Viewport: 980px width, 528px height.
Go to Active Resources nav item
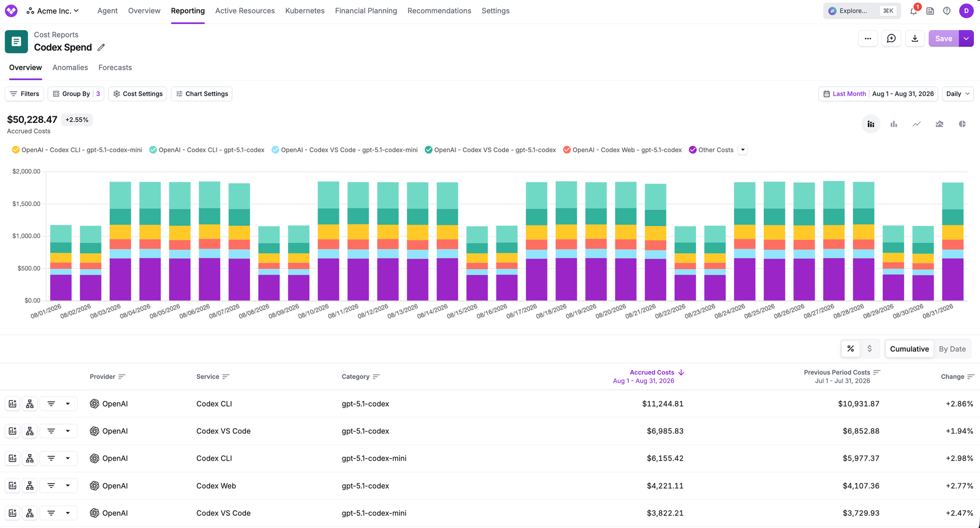tap(245, 11)
